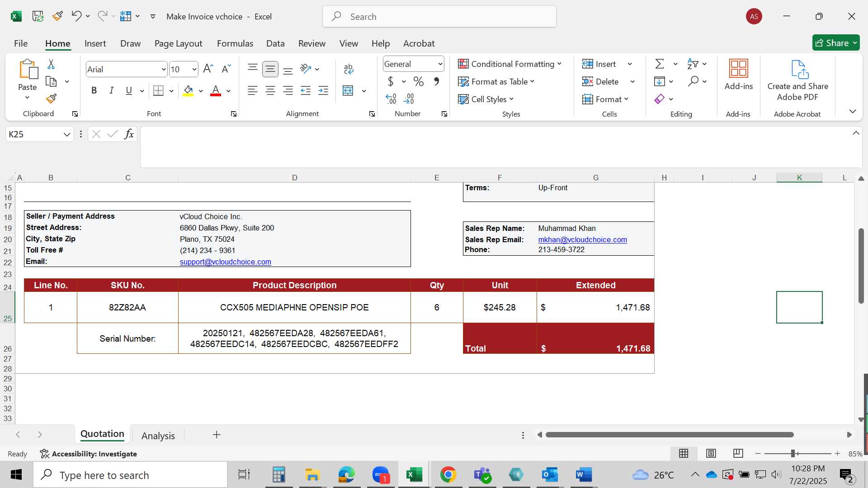Click the Clear eraser icon
Screen dimensions: 868x488
click(x=660, y=99)
